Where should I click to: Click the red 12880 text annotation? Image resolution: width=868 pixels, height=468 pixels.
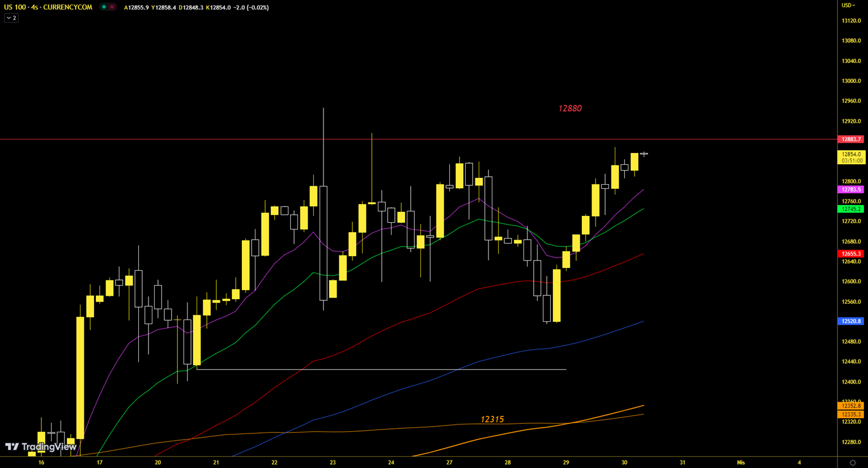(569, 109)
